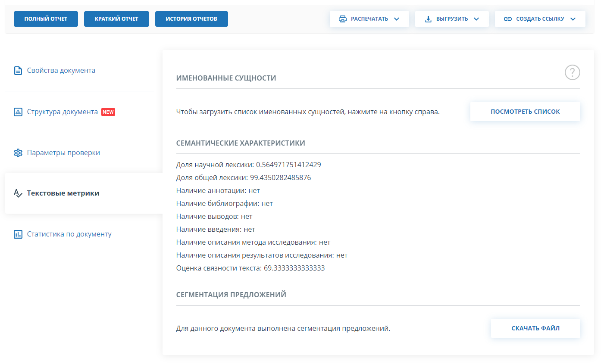Click the text metrics spellcheck icon
Viewport: 604px width, 364px height.
coord(18,193)
